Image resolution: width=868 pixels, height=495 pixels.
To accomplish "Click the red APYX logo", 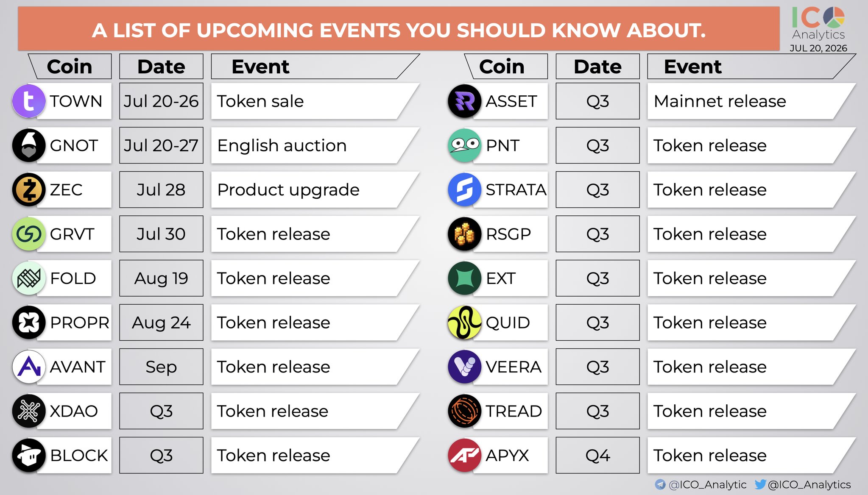I will tap(465, 456).
